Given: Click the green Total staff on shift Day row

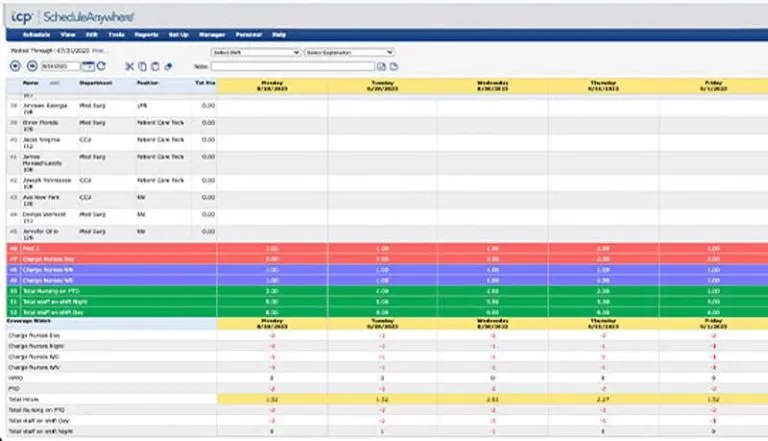Looking at the screenshot, I should tap(387, 312).
